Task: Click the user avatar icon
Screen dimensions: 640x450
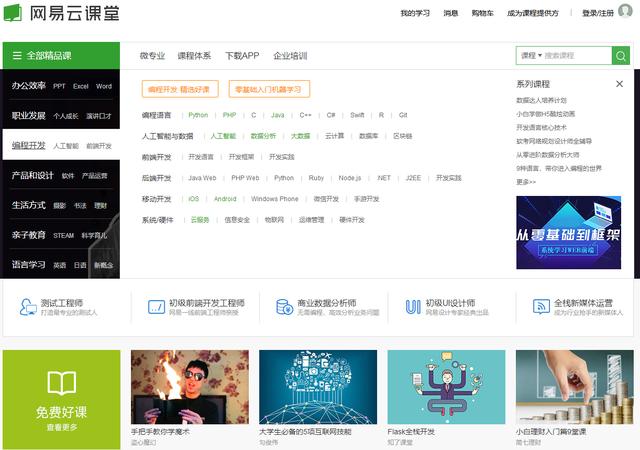Action: click(x=625, y=12)
